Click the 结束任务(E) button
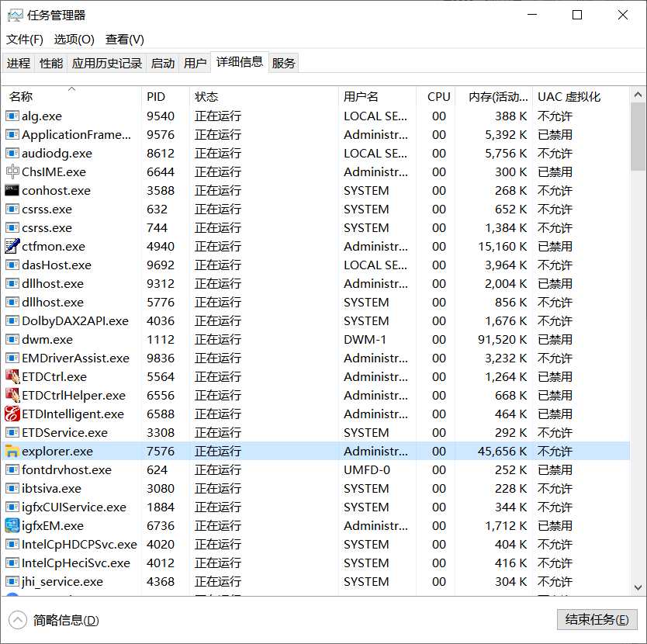Viewport: 647px width, 644px height. coord(597,619)
